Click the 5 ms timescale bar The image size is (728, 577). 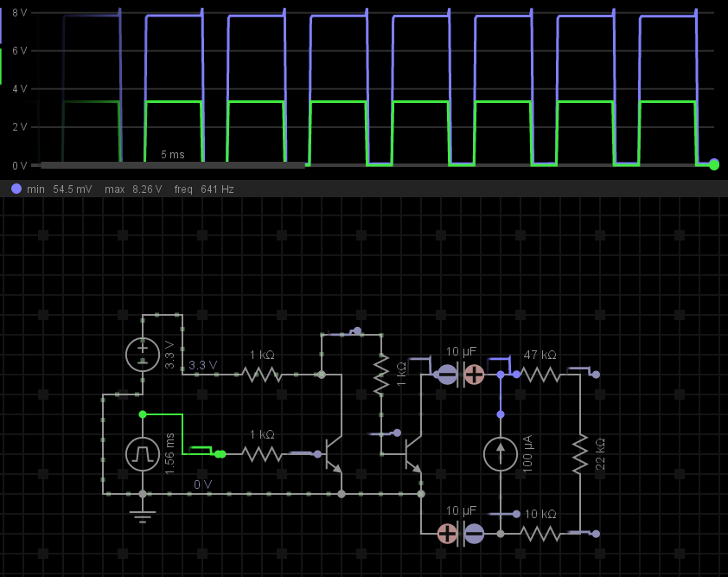point(173,165)
